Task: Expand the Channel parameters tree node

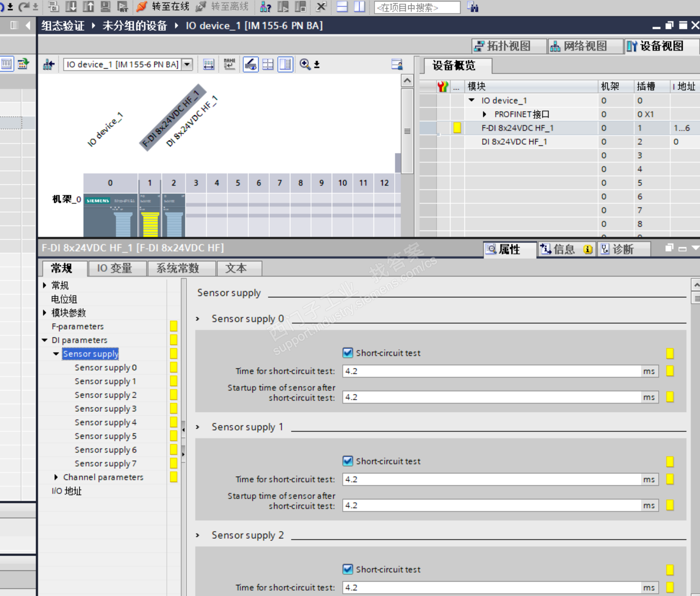Action: pyautogui.click(x=56, y=477)
